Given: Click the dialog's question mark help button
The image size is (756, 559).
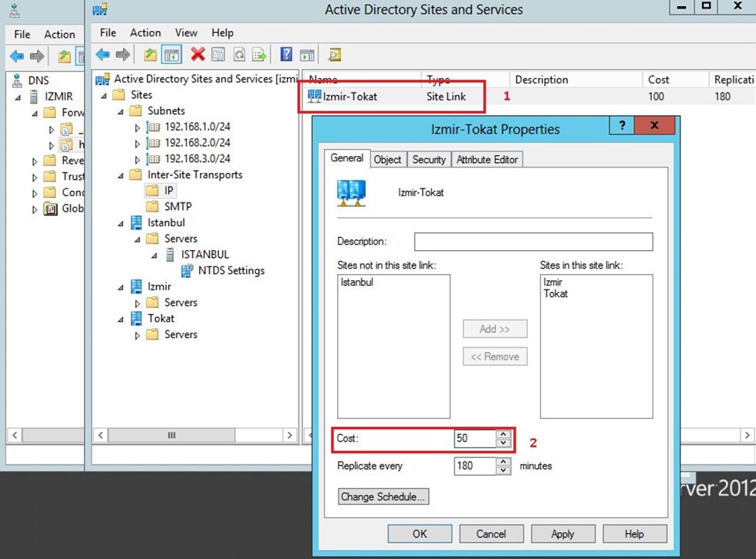Looking at the screenshot, I should click(622, 126).
